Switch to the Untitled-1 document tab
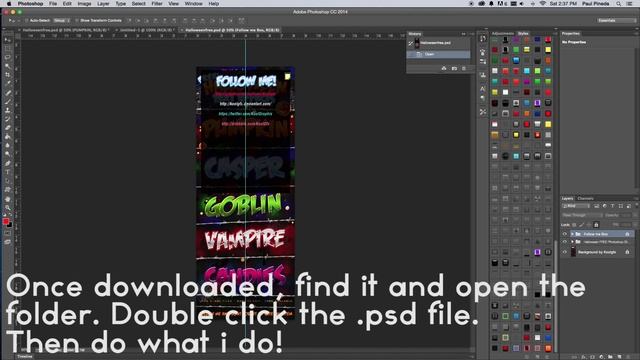Viewport: 640px width, 360px height. click(146, 30)
